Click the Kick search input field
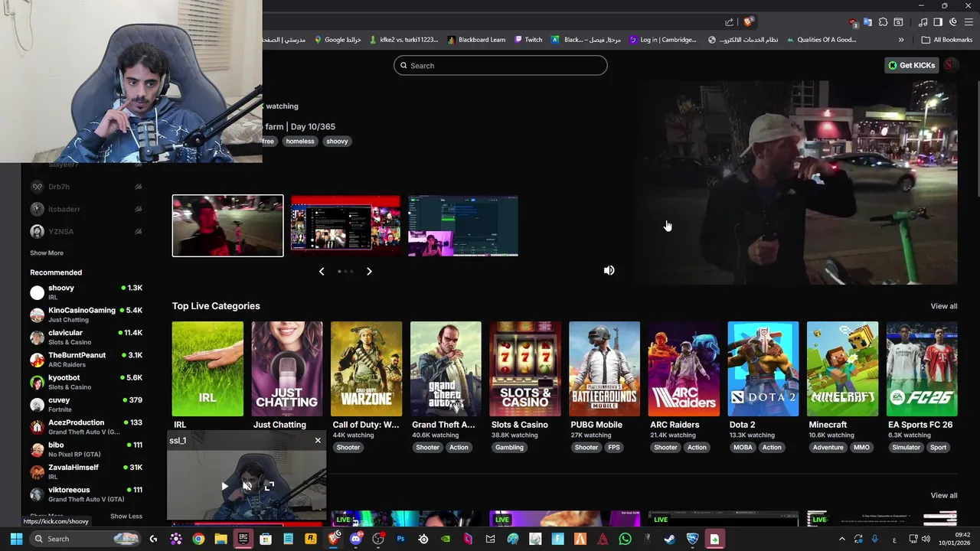This screenshot has height=551, width=980. pyautogui.click(x=501, y=66)
